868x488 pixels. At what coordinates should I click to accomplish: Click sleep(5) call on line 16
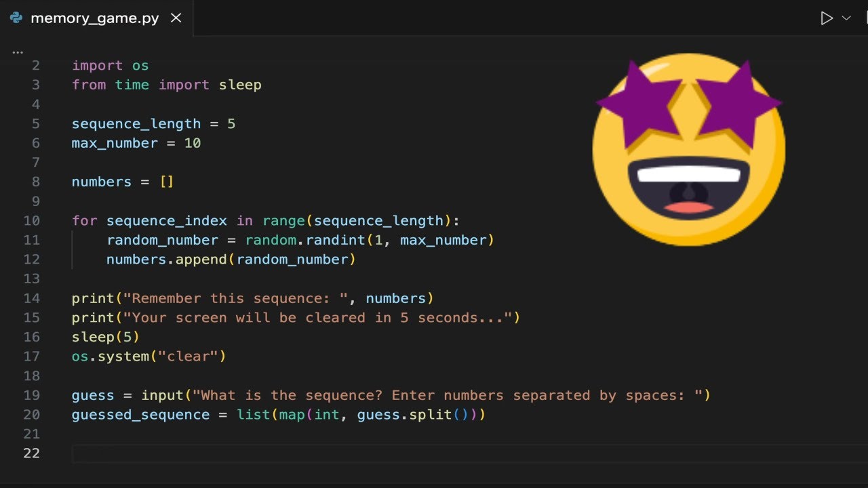105,337
